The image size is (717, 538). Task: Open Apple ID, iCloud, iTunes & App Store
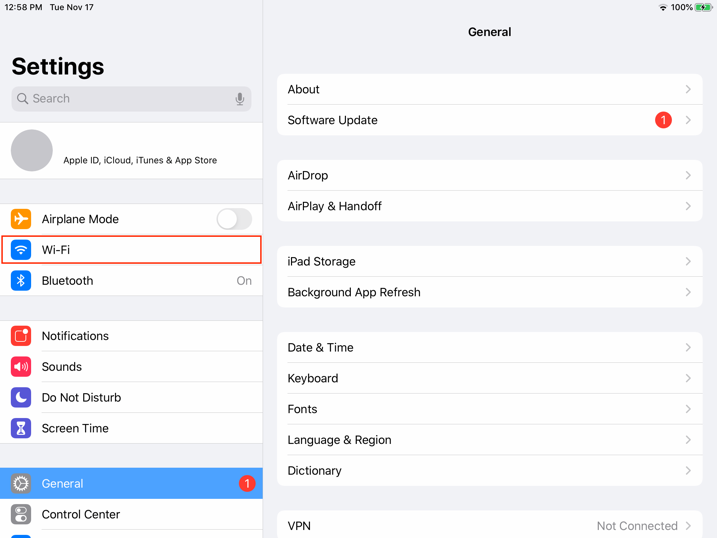131,150
